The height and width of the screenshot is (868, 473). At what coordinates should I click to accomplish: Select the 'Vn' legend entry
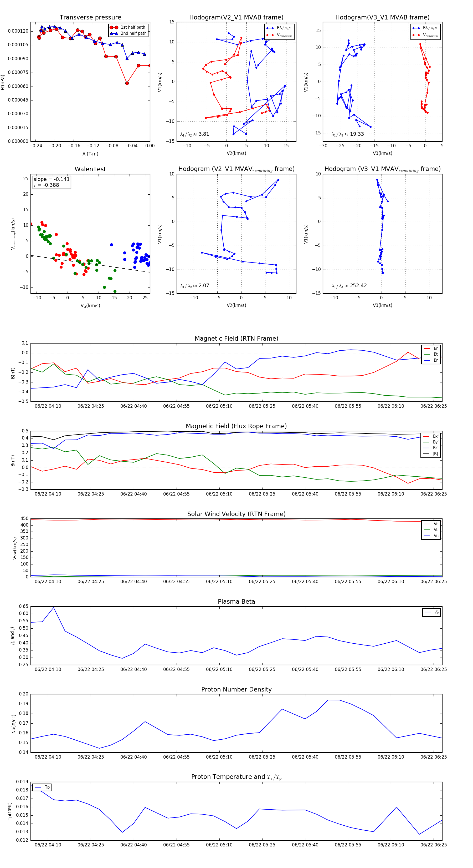tap(431, 536)
